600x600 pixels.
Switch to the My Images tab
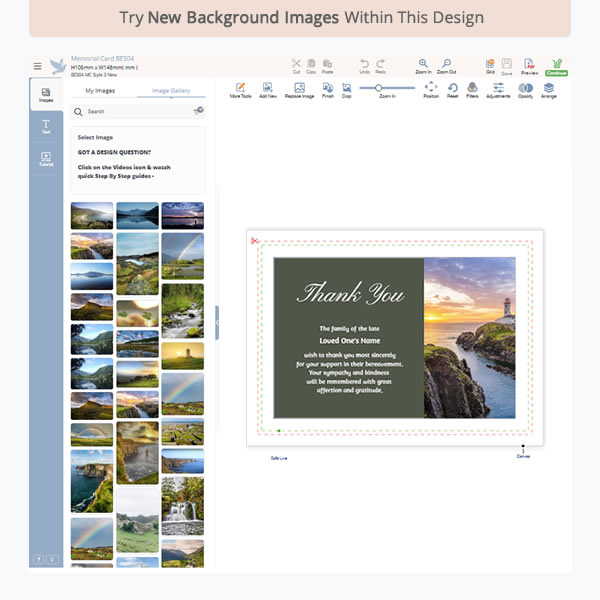(102, 91)
